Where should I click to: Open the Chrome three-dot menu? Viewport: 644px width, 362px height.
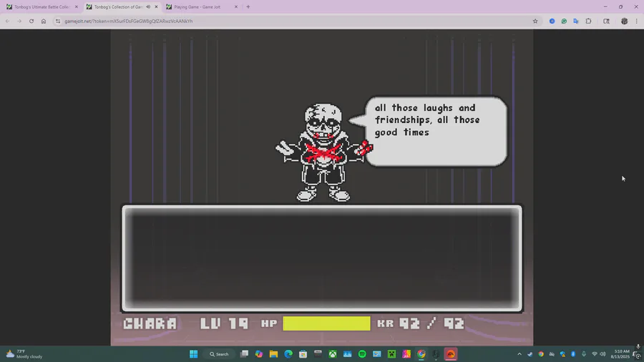[x=637, y=21]
